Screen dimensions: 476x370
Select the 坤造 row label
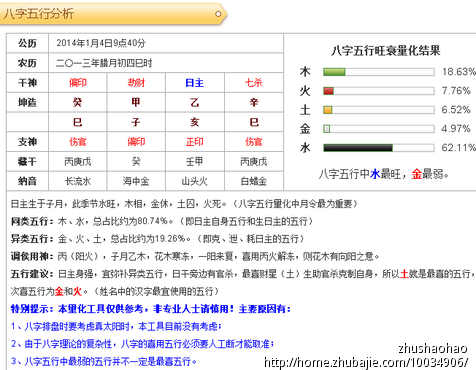pyautogui.click(x=27, y=102)
